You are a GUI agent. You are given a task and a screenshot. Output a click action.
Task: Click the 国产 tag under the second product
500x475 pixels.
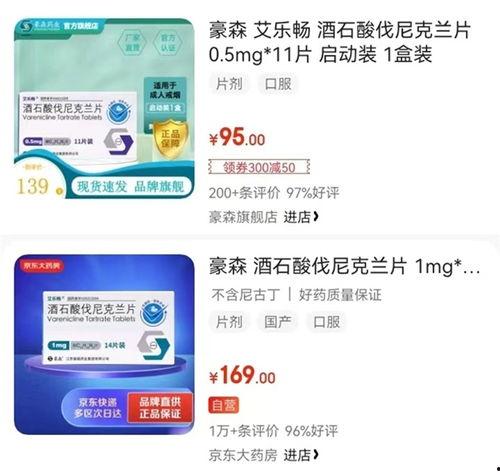tap(278, 322)
